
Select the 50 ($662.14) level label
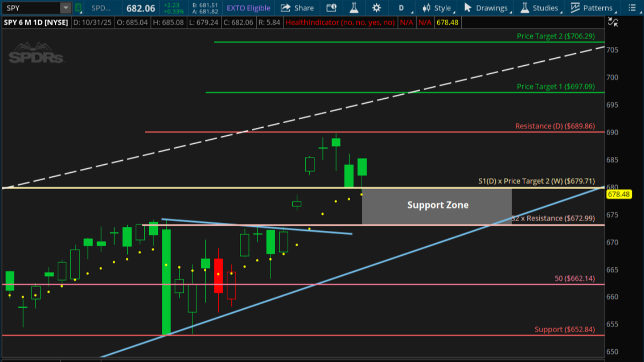click(575, 278)
